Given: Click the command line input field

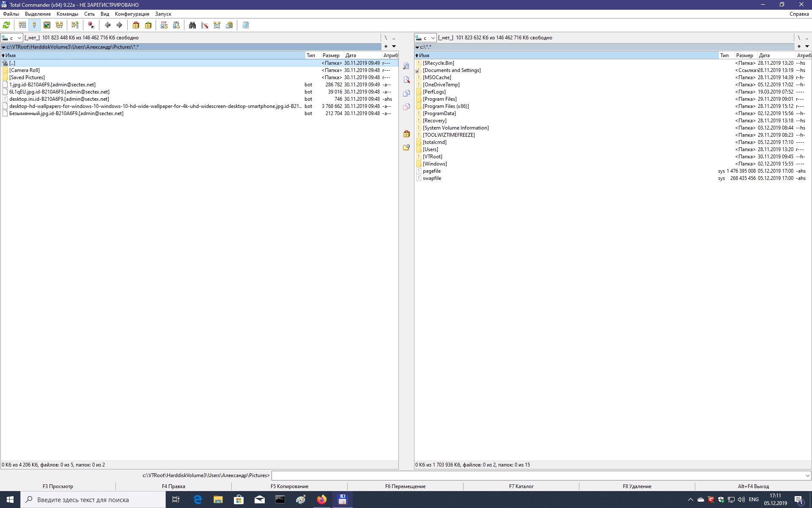Looking at the screenshot, I should tap(537, 475).
